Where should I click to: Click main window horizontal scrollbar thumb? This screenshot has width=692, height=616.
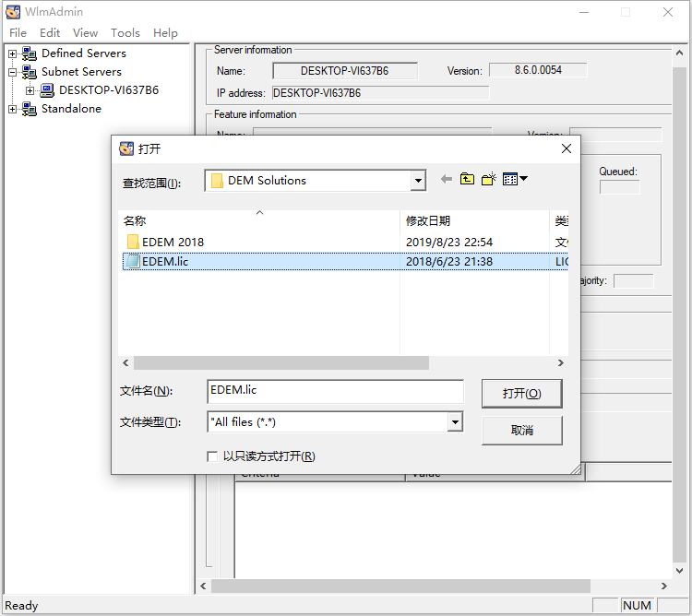[x=400, y=586]
